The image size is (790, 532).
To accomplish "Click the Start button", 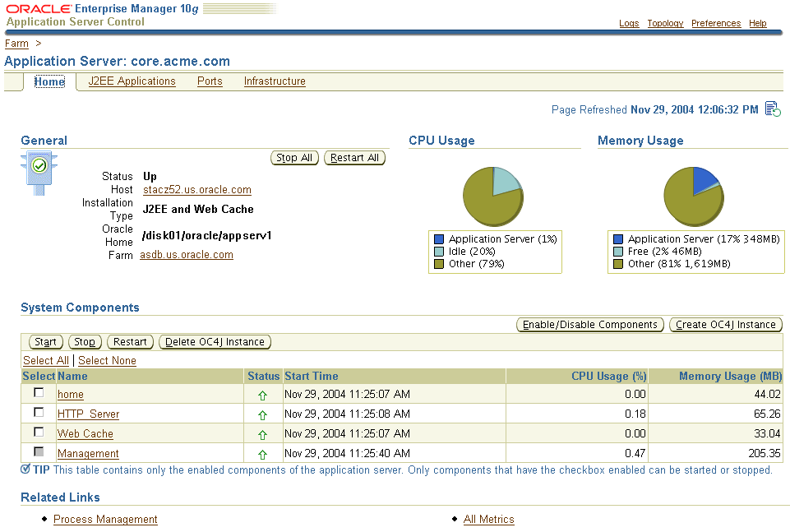I will (x=45, y=341).
